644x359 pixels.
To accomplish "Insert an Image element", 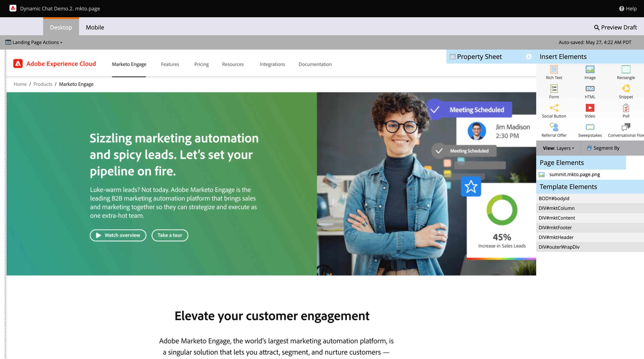I will (x=590, y=72).
